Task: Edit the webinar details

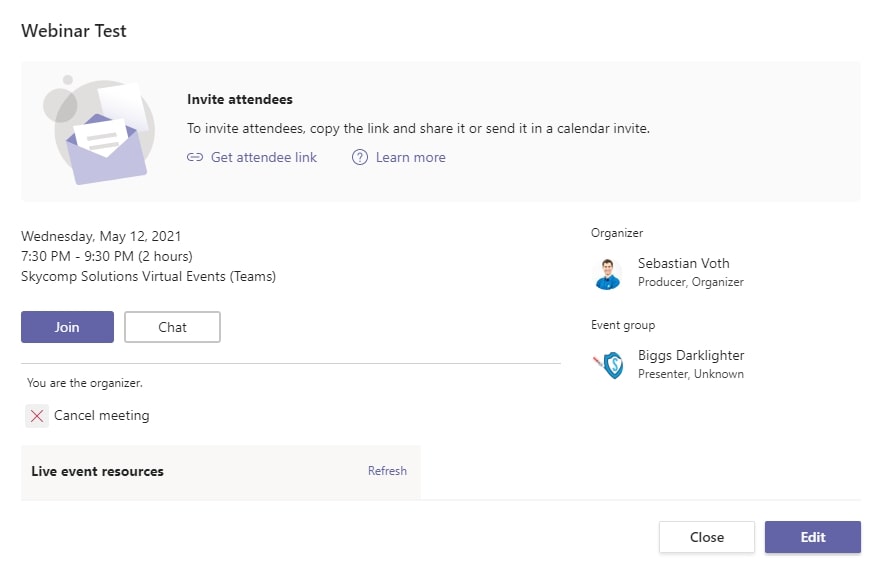Action: pyautogui.click(x=812, y=537)
